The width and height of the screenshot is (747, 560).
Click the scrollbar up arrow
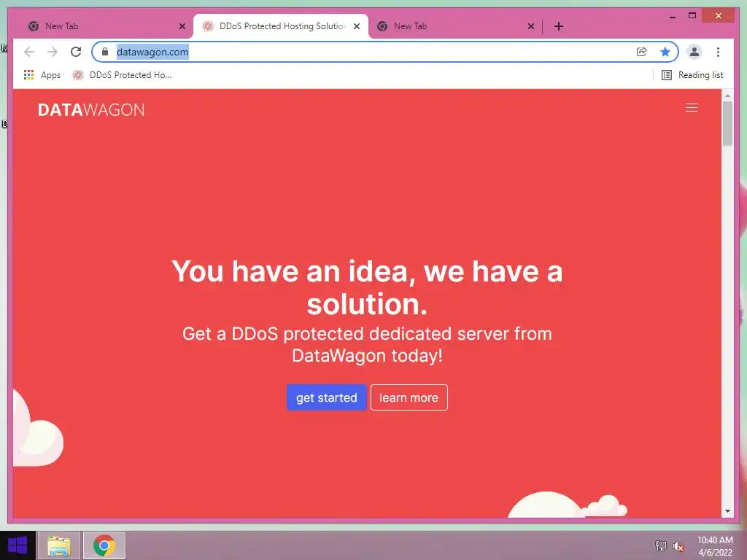[727, 96]
